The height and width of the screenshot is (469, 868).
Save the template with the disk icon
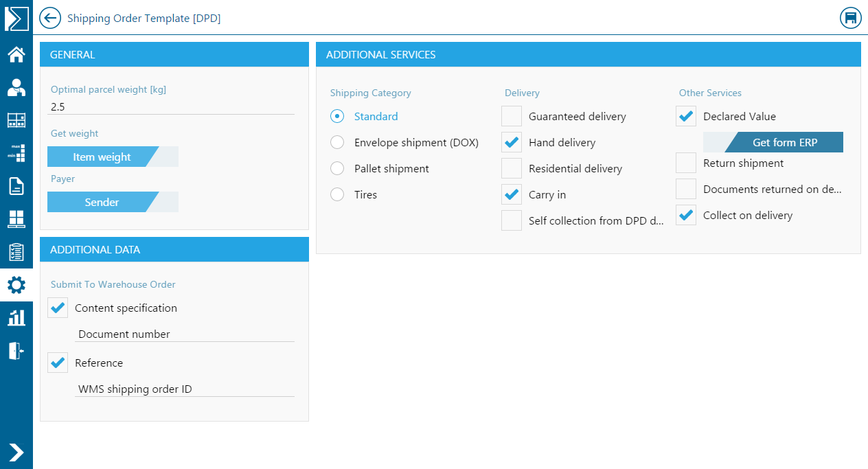851,18
